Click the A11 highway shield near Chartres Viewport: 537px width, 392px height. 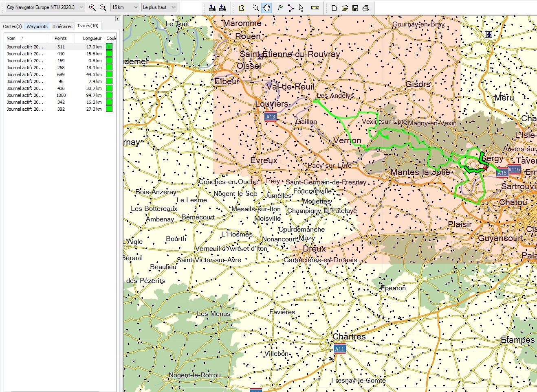tap(339, 349)
